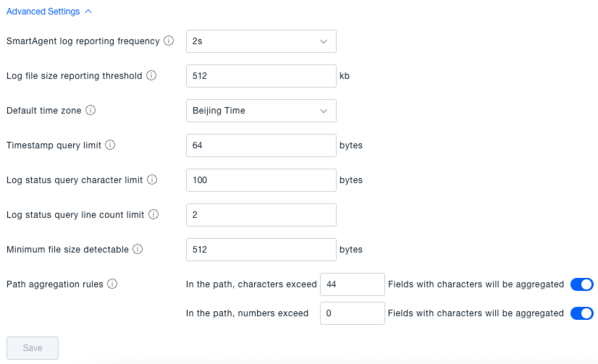The image size is (598, 364).
Task: Click info icon beside Log status query character limit
Action: coord(152,180)
